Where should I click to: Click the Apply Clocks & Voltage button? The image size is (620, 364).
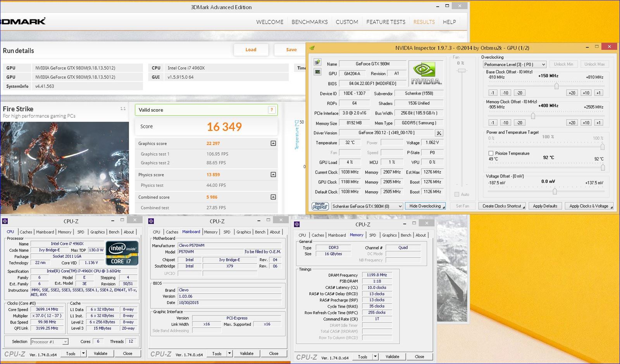[589, 206]
